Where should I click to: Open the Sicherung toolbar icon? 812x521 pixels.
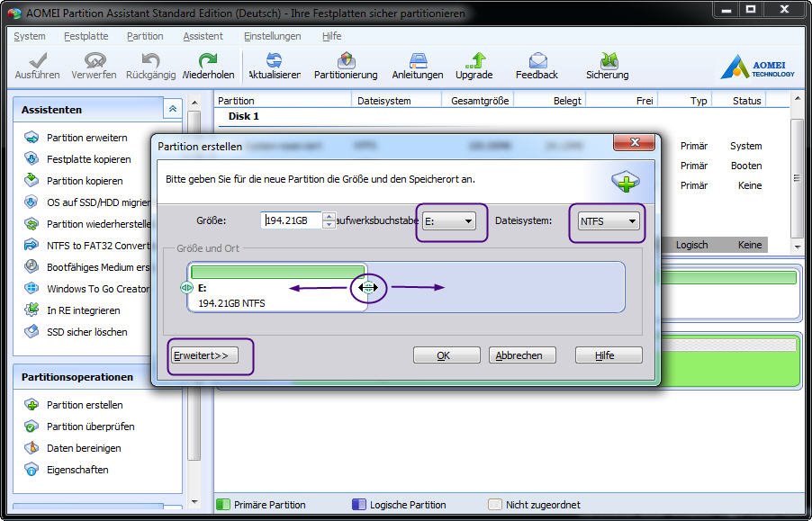click(x=609, y=60)
